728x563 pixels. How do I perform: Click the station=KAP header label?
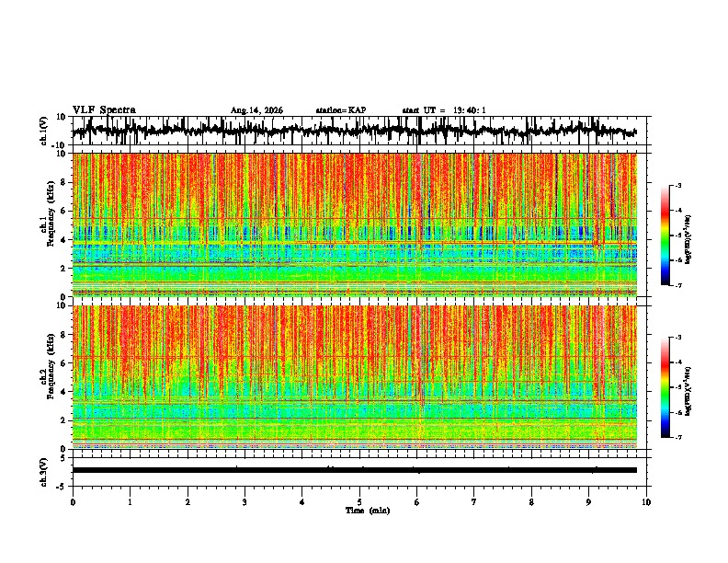coord(341,110)
